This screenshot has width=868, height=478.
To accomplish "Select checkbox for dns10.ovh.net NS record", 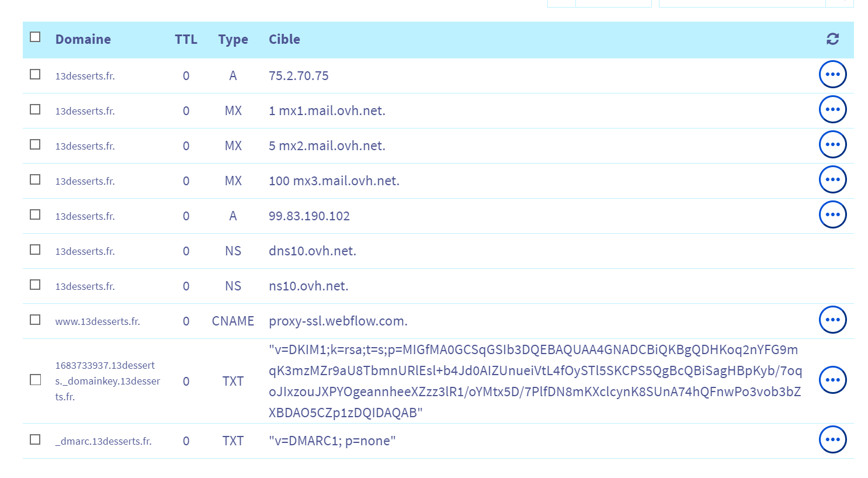I will [35, 250].
